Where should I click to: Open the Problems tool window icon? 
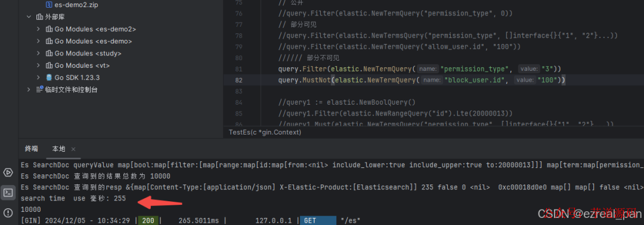8,212
